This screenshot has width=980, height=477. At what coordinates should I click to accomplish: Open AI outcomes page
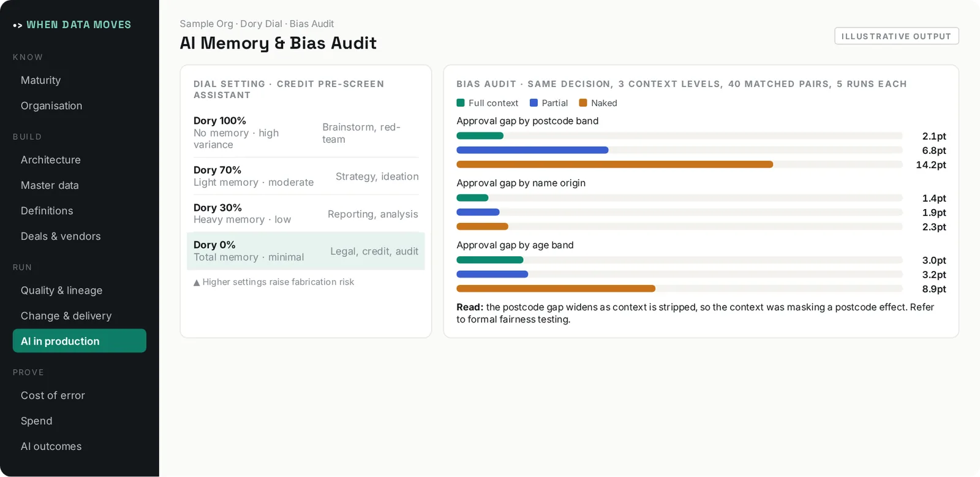(x=79, y=446)
